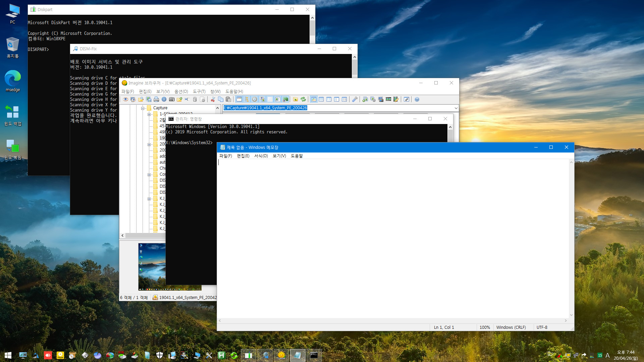This screenshot has height=362, width=644.
Task: Expand the first KJ folder tree node
Action: click(149, 199)
